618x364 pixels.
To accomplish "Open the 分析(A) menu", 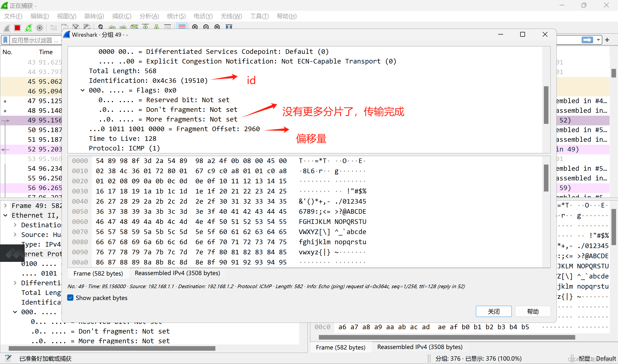I will (x=149, y=16).
